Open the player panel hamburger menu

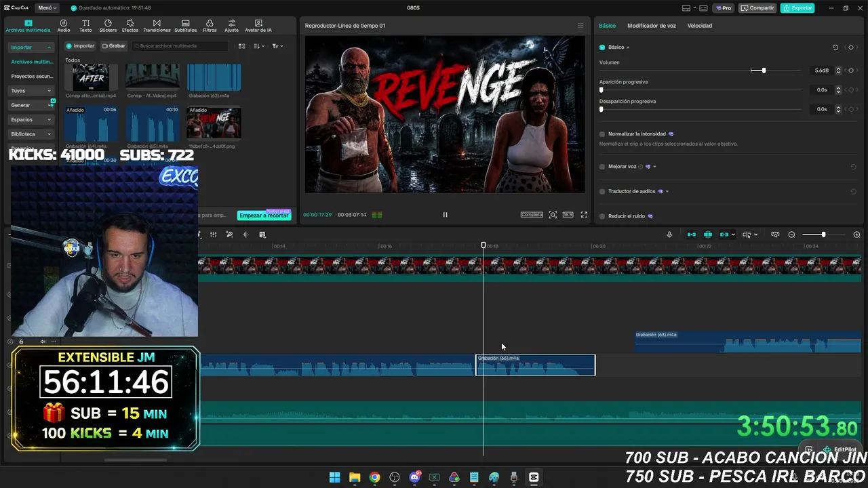[580, 26]
